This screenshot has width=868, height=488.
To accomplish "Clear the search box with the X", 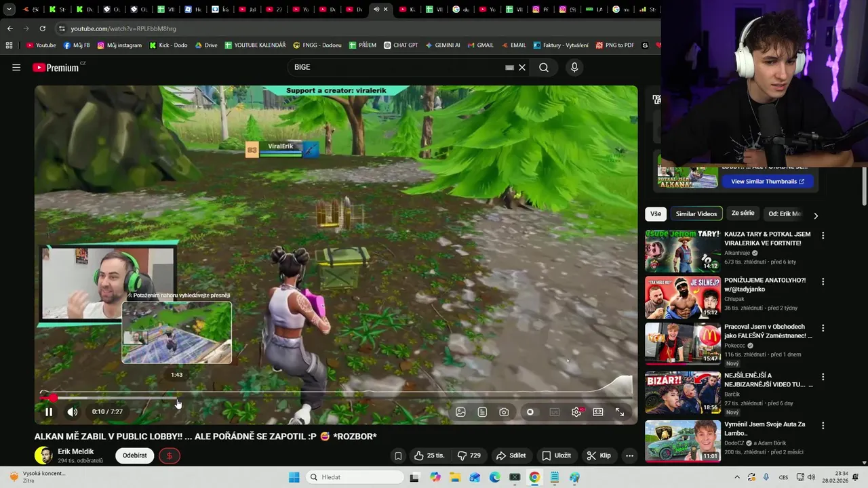I will [522, 67].
